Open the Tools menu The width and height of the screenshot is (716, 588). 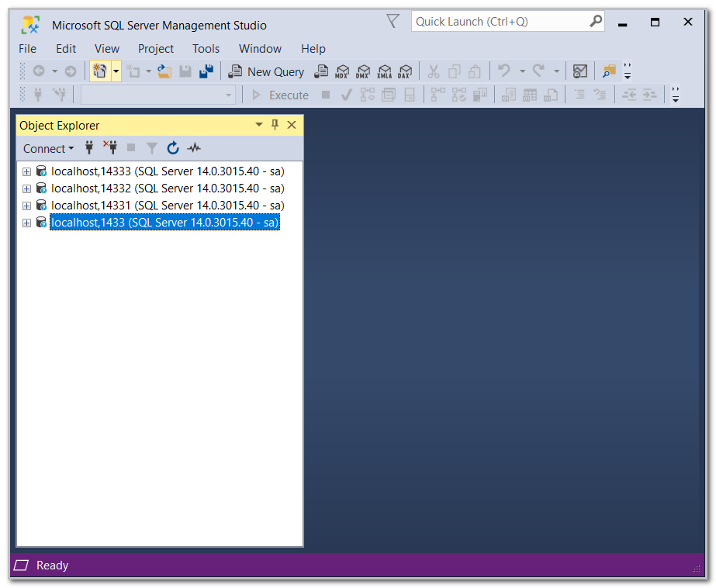206,48
